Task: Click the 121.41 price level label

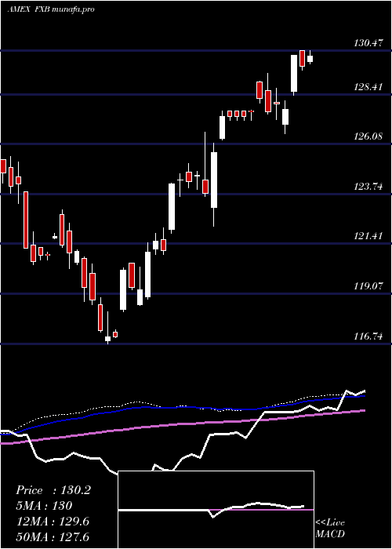Action: [x=368, y=235]
